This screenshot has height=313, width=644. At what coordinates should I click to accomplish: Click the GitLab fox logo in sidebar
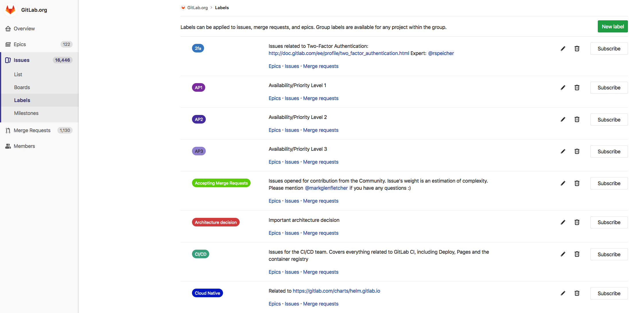pos(11,10)
